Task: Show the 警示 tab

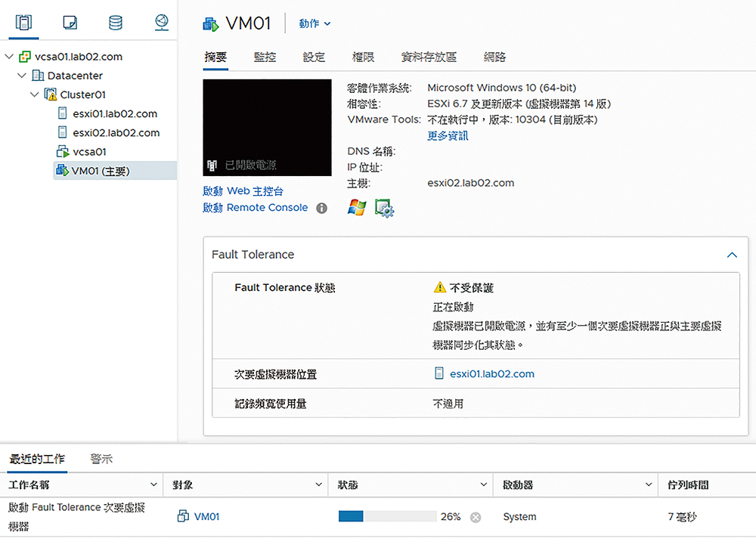Action: [101, 459]
